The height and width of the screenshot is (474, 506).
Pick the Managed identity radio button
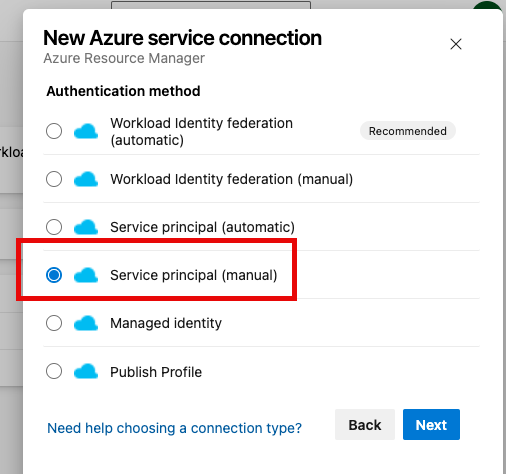(54, 323)
